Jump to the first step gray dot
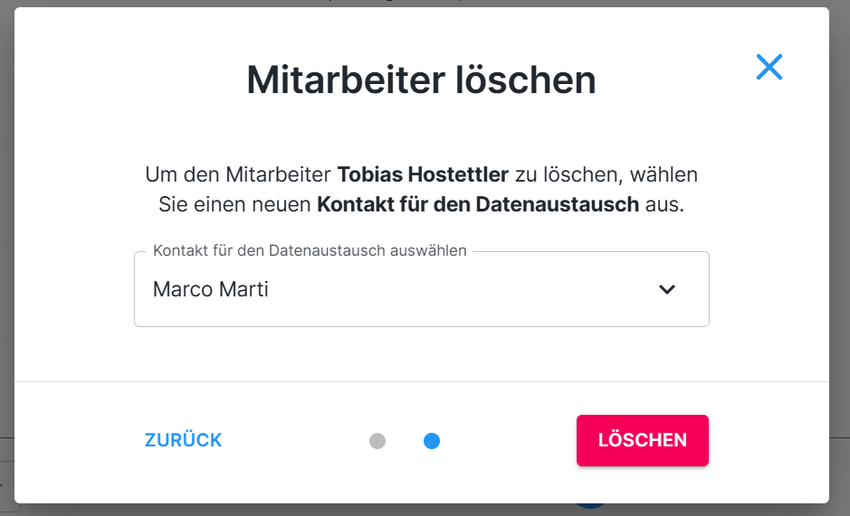Viewport: 850px width, 516px height. point(377,441)
